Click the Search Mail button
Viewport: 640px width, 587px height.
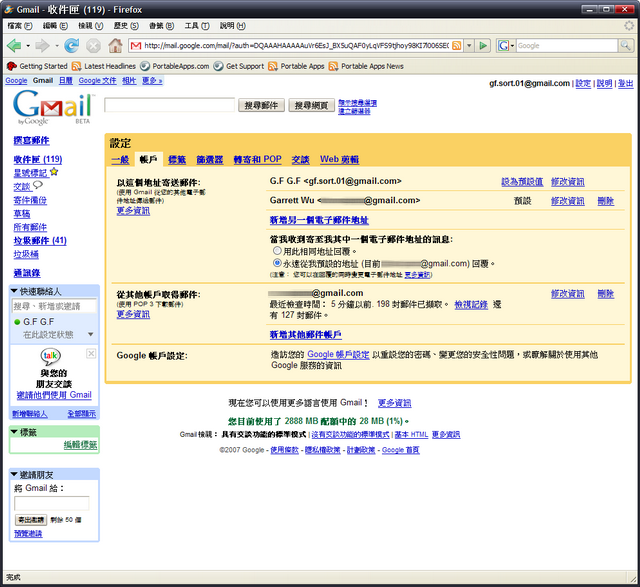coord(261,105)
